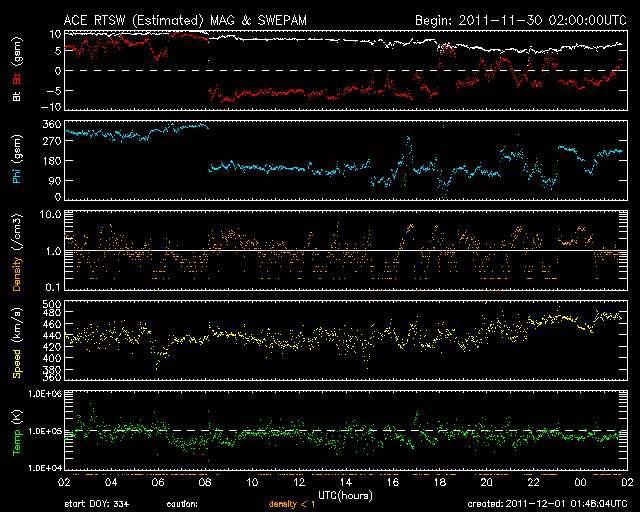Image resolution: width=640 pixels, height=512 pixels.
Task: Click the "480" tick on the Speed axis
Action: tap(52, 313)
